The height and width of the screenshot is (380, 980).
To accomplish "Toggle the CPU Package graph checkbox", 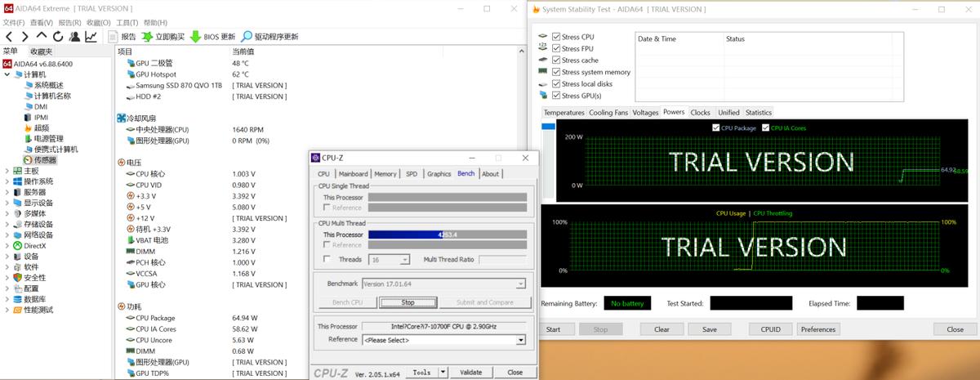I will [x=716, y=127].
